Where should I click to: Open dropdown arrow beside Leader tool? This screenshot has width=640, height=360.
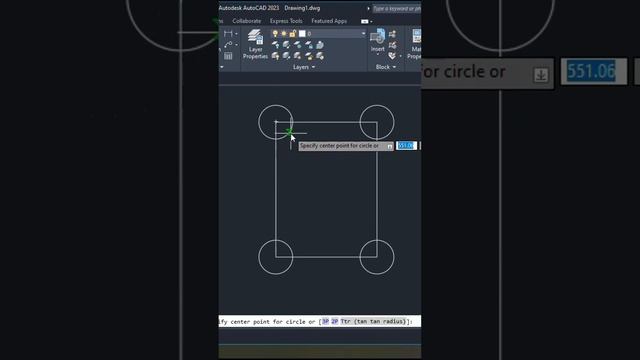pyautogui.click(x=236, y=44)
